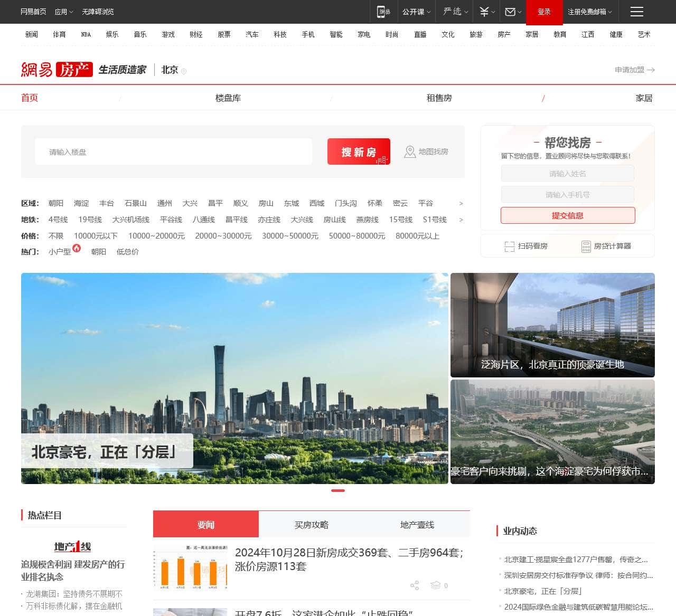Open the 房贷计算器 calculator icon

586,247
